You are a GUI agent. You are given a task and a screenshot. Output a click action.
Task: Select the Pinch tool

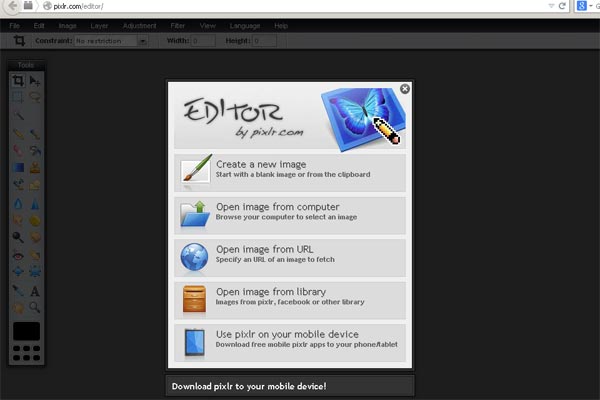tap(35, 272)
